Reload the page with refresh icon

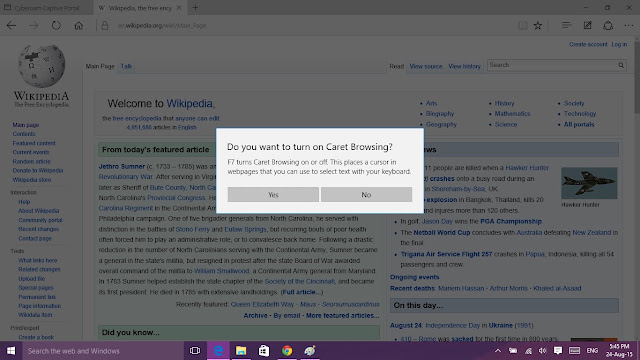coord(56,25)
